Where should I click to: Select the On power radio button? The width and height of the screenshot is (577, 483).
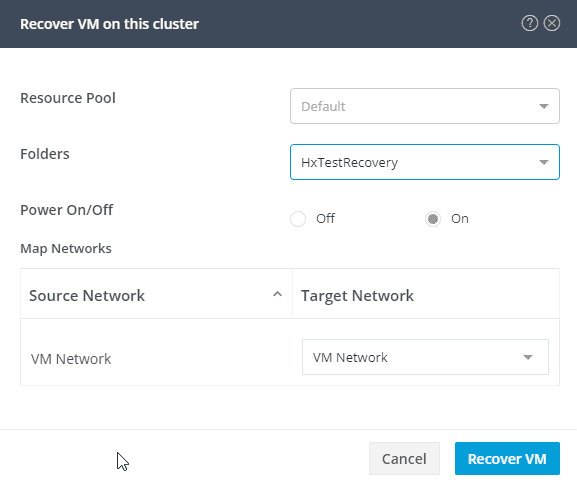pos(433,219)
